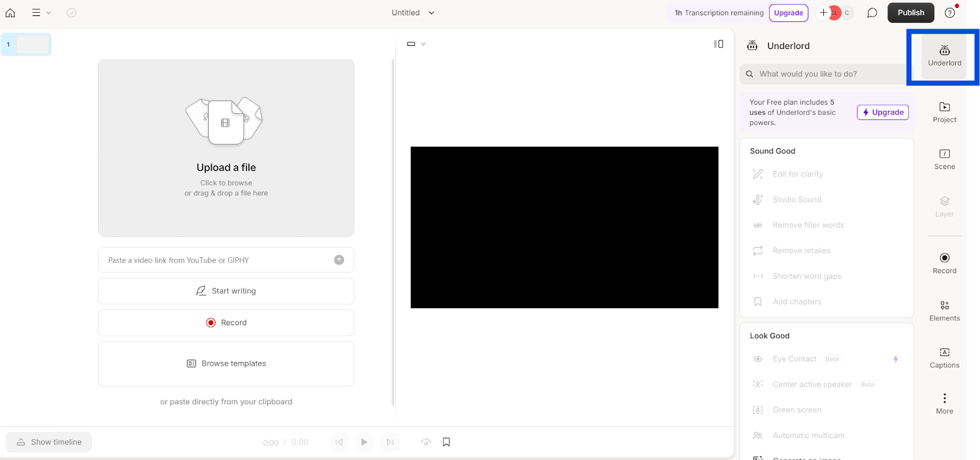Click the Underlord robot icon in panel header
This screenshot has height=460, width=980.
(752, 45)
